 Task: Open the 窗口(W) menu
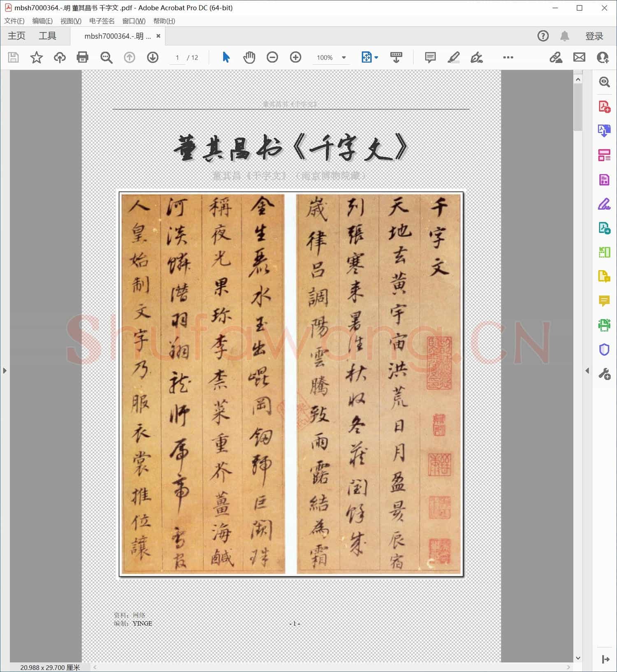tap(134, 21)
